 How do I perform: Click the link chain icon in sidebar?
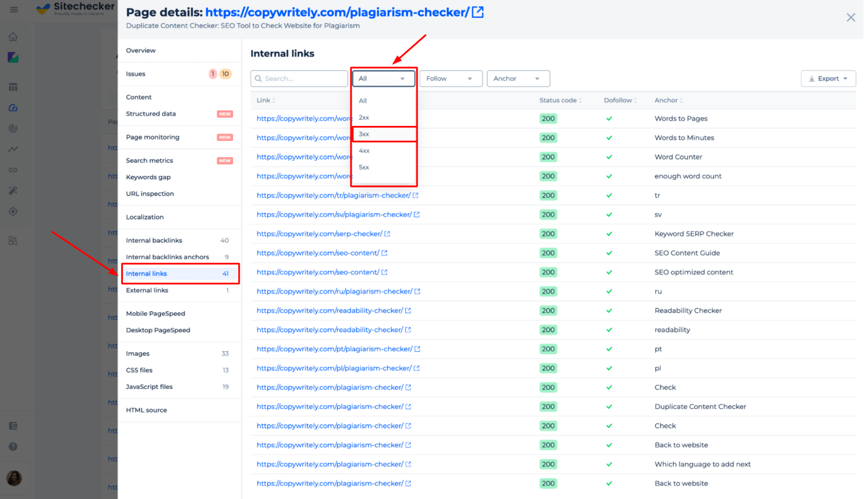[x=13, y=170]
